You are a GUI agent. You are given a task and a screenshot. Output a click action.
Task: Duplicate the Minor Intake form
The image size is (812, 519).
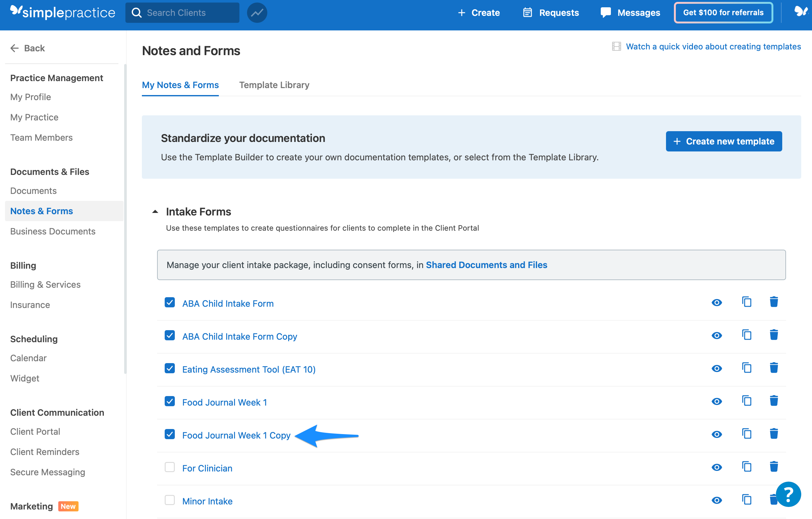click(746, 499)
